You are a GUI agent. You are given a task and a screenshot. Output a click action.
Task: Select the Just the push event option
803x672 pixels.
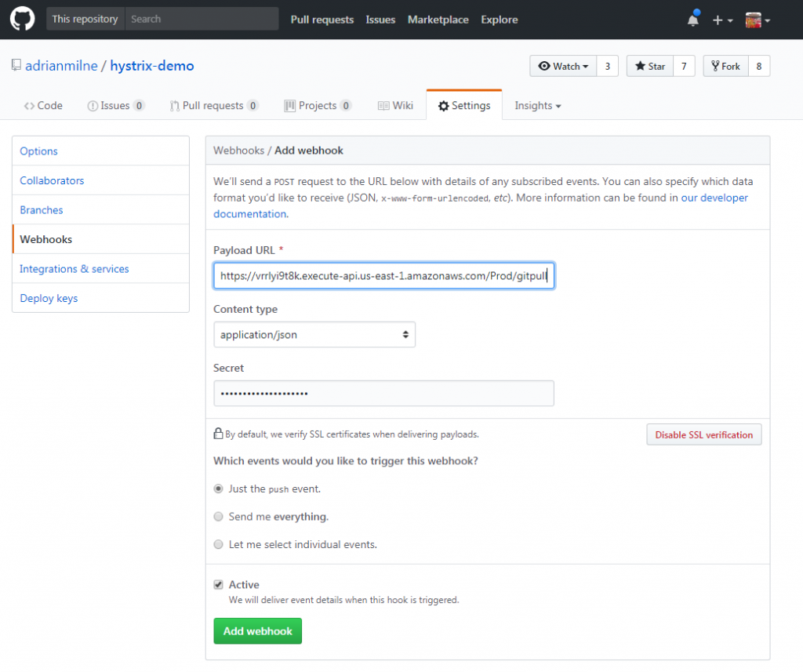(x=218, y=489)
